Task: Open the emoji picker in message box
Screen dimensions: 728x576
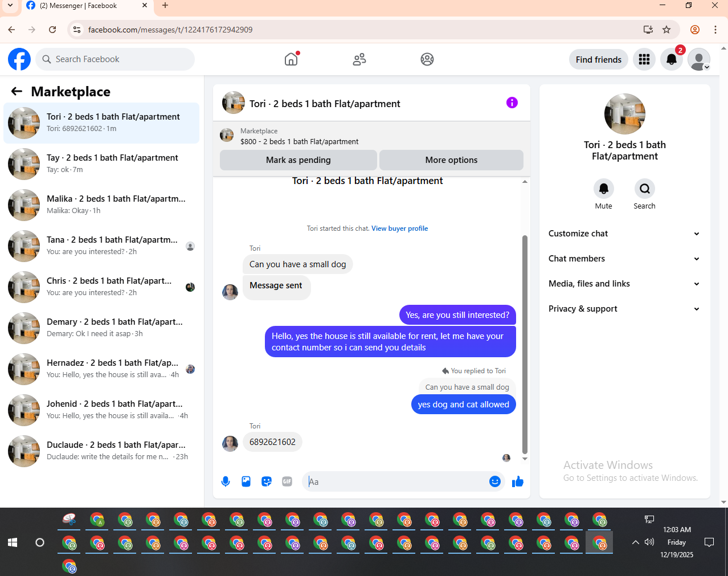Action: tap(495, 481)
